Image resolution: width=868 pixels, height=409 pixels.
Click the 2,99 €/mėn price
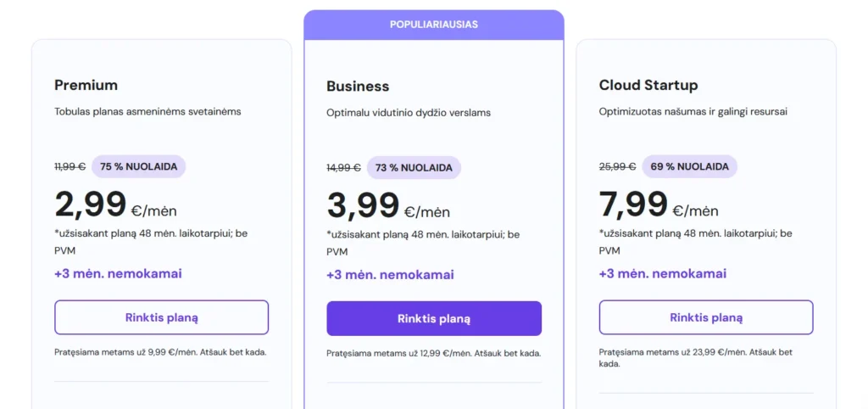[115, 204]
